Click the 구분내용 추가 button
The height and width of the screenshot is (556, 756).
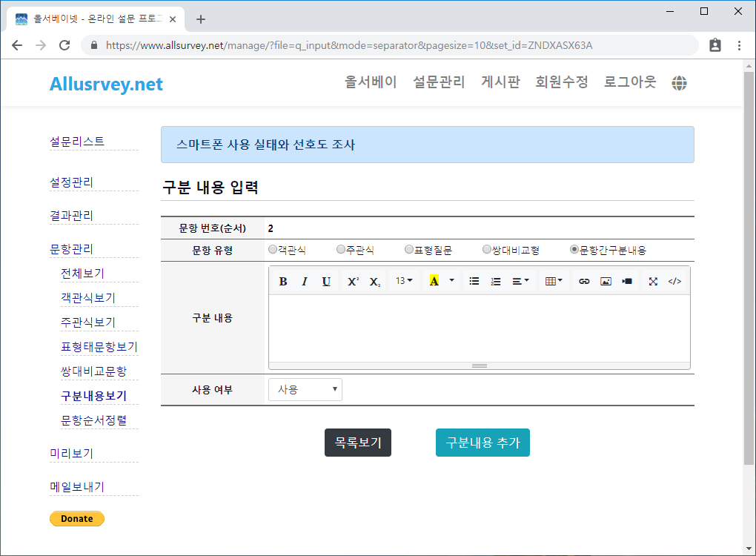click(483, 443)
